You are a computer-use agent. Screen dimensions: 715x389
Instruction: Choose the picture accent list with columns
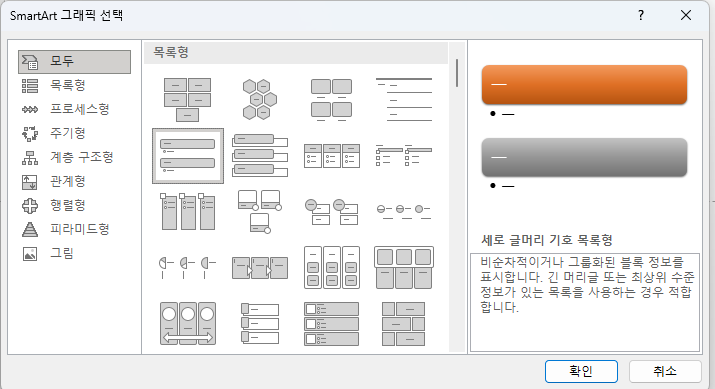187,212
